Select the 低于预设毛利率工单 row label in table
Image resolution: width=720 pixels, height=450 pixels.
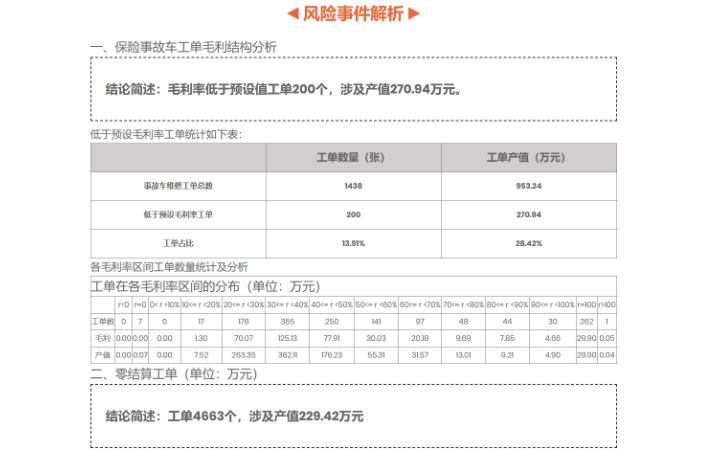(x=178, y=214)
